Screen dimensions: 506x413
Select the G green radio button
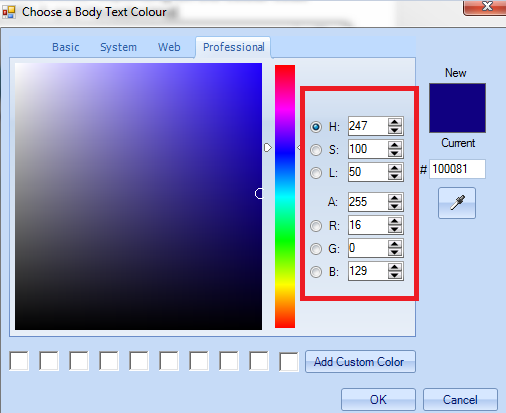click(x=316, y=249)
